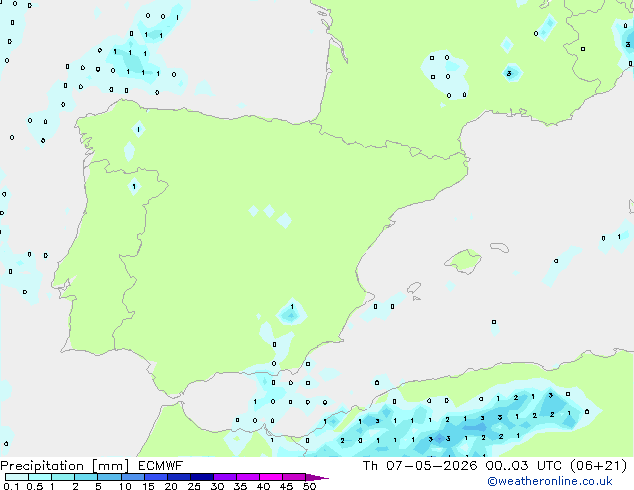Click the 'Precipitation' title text
Screen dimensions: 634x490
42,466
